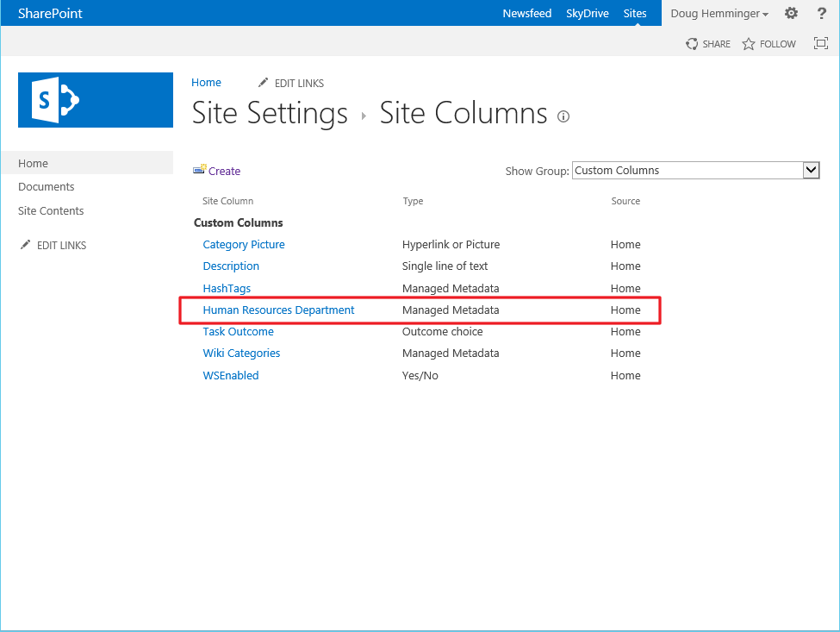Click the Focus mode icon near SHARE
The image size is (840, 632).
[820, 42]
